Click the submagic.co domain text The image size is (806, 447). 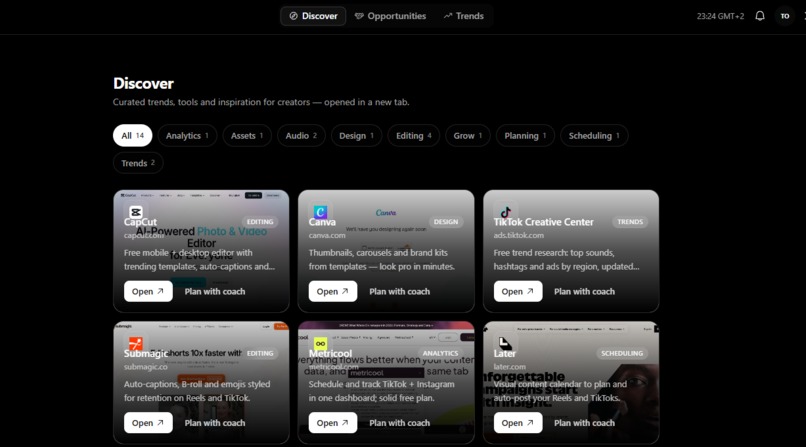145,367
